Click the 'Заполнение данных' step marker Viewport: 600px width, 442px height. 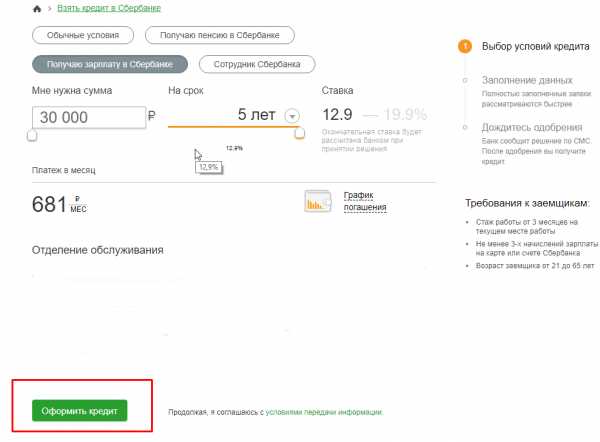pyautogui.click(x=464, y=79)
